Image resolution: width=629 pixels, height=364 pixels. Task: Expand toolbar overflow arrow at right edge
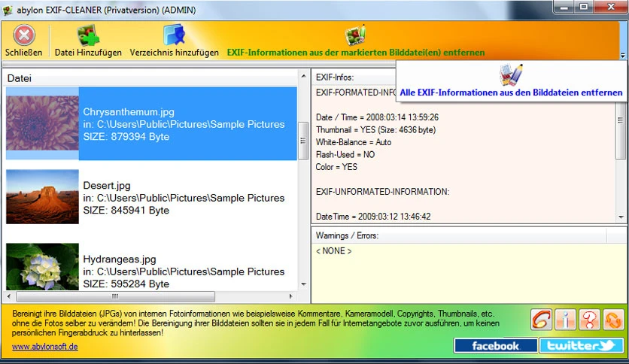point(622,56)
